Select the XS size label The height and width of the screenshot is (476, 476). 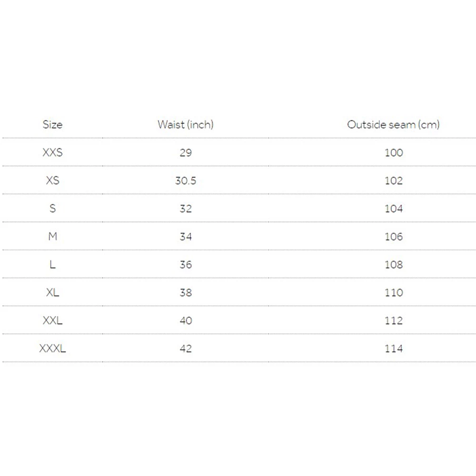52,181
